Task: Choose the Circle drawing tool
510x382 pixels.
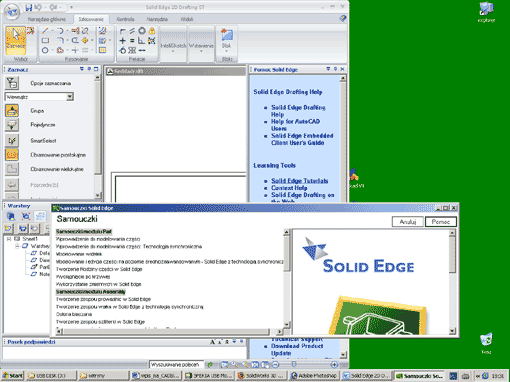Action: 45,50
